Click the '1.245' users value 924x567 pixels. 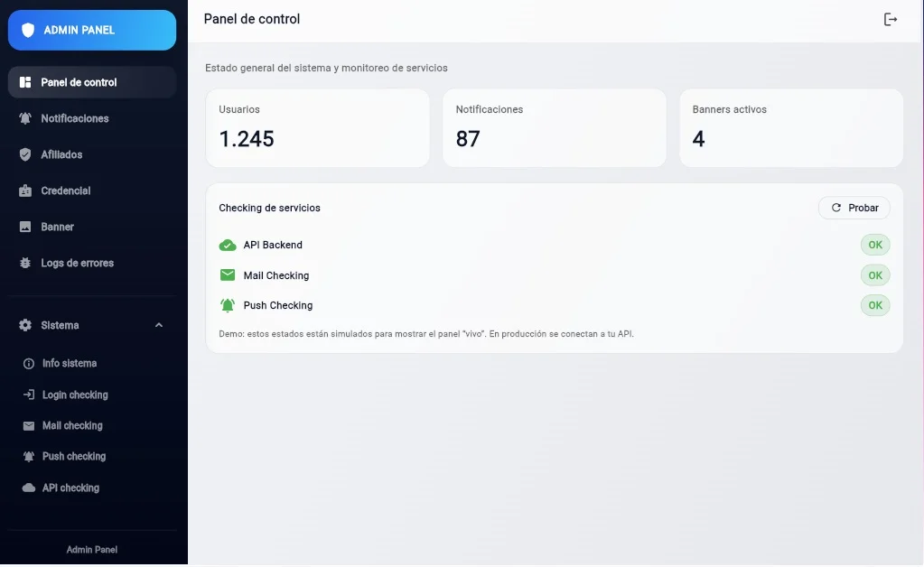click(x=247, y=139)
